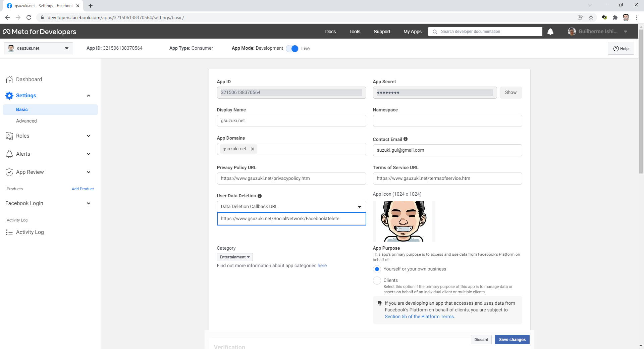
Task: Click the Save changes button
Action: click(x=512, y=340)
